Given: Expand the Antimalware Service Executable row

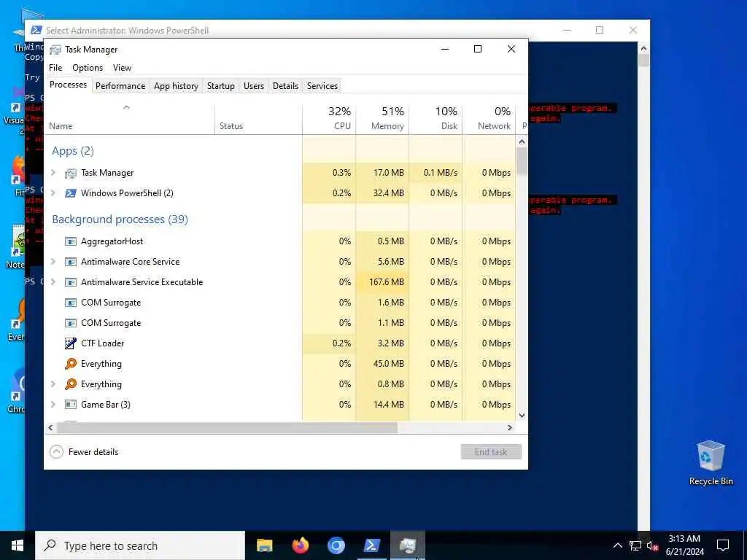Looking at the screenshot, I should tap(53, 282).
